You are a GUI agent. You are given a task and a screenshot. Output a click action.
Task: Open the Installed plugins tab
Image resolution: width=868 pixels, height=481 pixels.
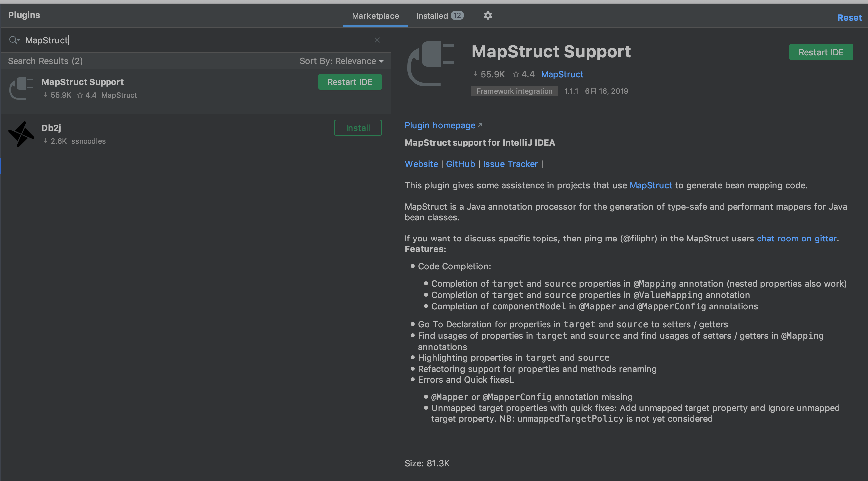[439, 16]
